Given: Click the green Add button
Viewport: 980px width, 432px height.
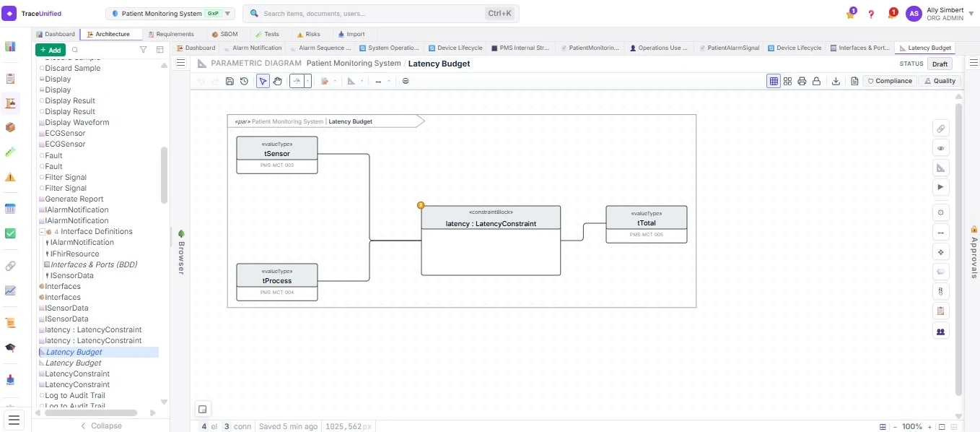Looking at the screenshot, I should point(51,50).
